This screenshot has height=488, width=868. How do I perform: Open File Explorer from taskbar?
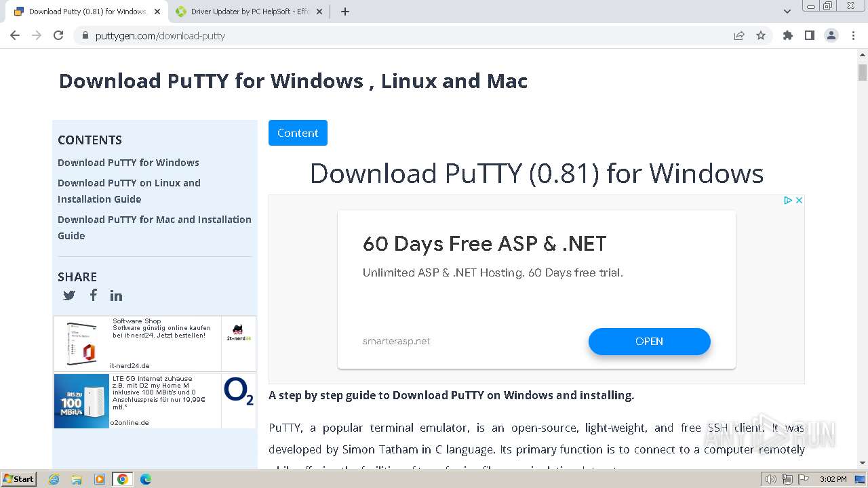77,479
